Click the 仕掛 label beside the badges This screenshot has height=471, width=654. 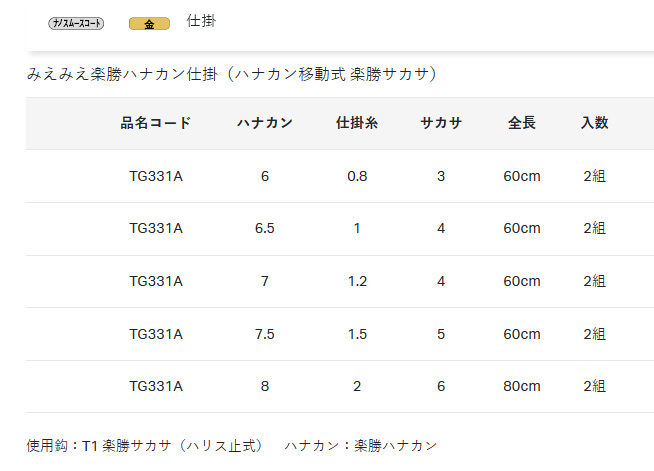[x=201, y=21]
